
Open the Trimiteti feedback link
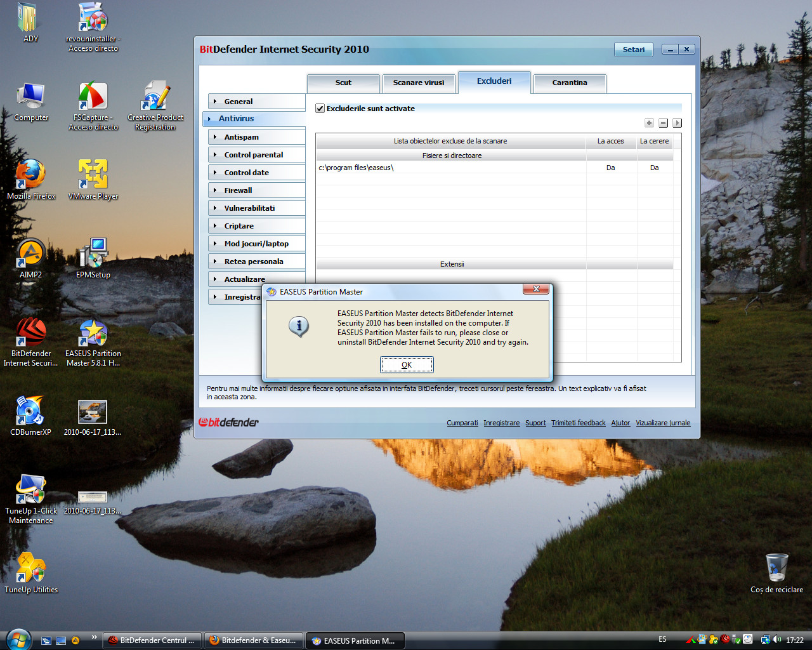[x=579, y=423]
